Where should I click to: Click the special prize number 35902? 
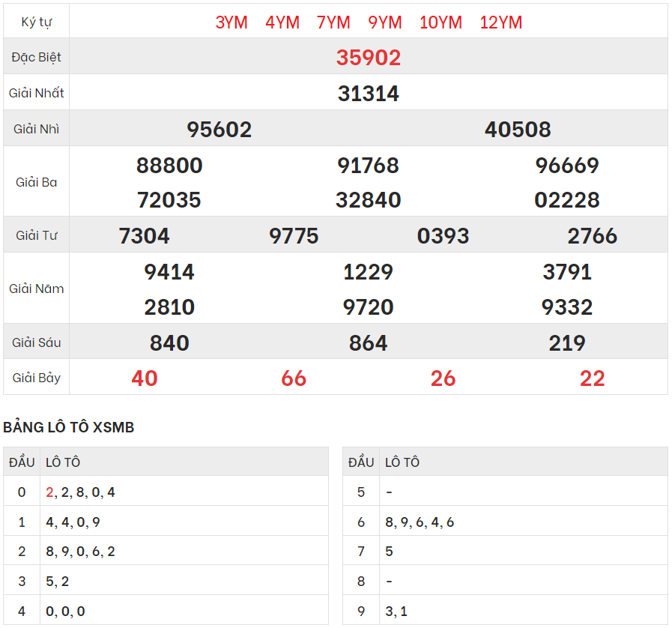point(368,58)
